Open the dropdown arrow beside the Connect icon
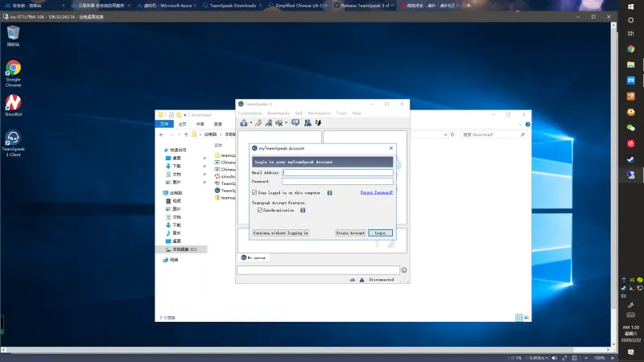This screenshot has height=362, width=644. pyautogui.click(x=251, y=123)
